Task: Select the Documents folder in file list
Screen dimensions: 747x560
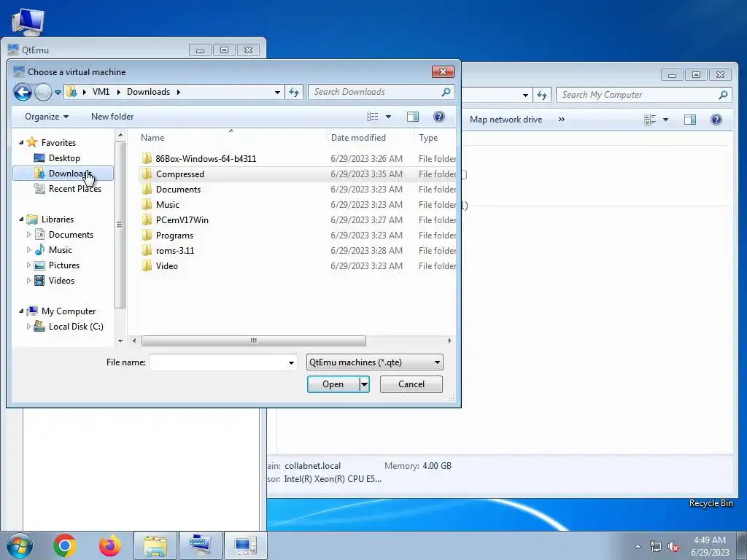Action: pos(178,189)
